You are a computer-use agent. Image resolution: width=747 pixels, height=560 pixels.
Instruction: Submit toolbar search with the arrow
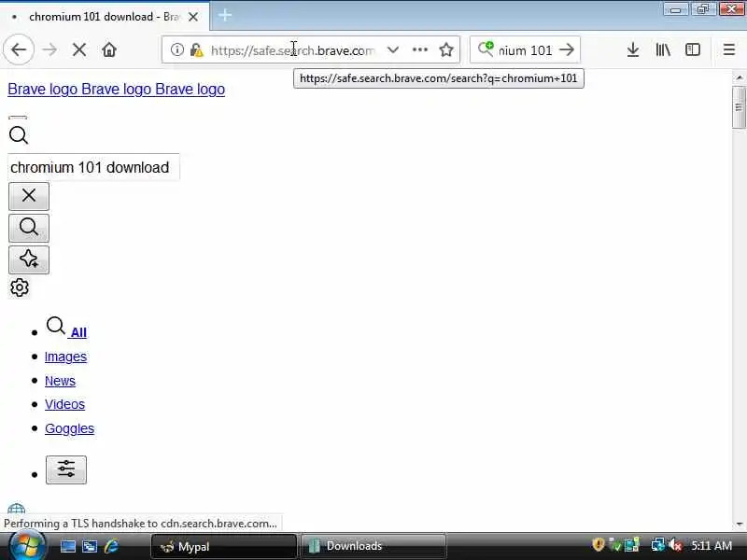[x=567, y=49]
